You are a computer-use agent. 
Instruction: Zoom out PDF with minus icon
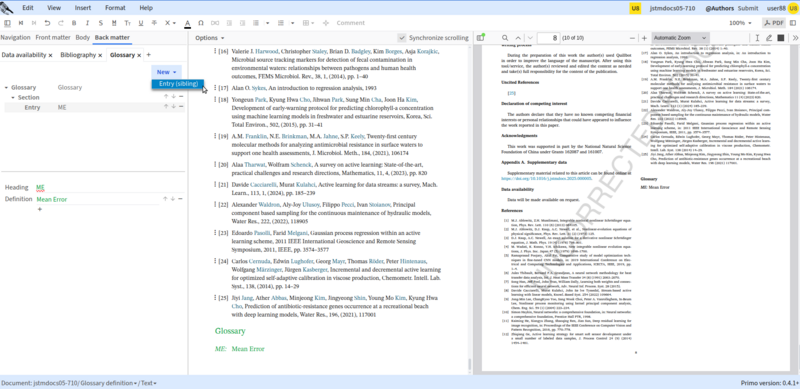(x=633, y=38)
